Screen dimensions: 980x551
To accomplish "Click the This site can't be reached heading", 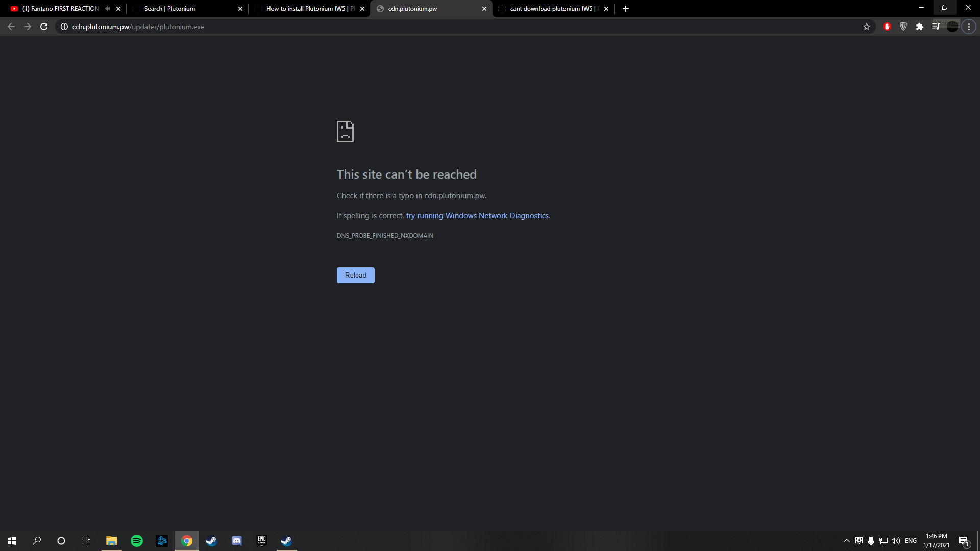I will coord(407,174).
